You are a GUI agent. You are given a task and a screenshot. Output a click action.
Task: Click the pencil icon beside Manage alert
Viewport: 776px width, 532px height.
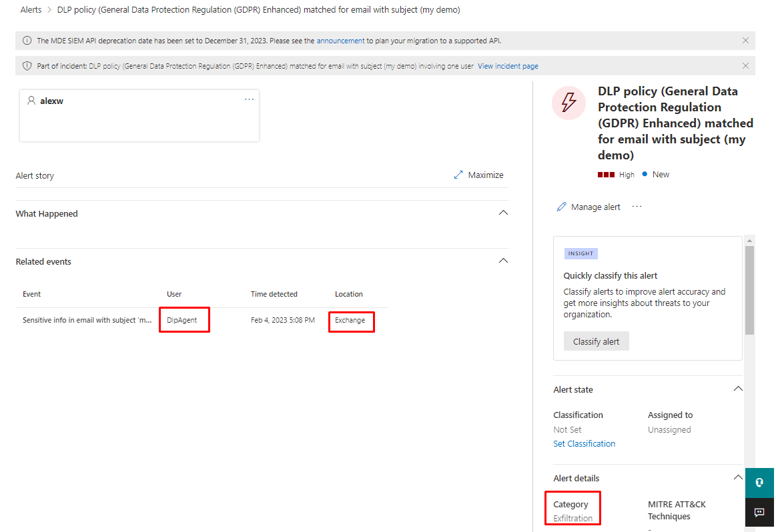point(562,207)
